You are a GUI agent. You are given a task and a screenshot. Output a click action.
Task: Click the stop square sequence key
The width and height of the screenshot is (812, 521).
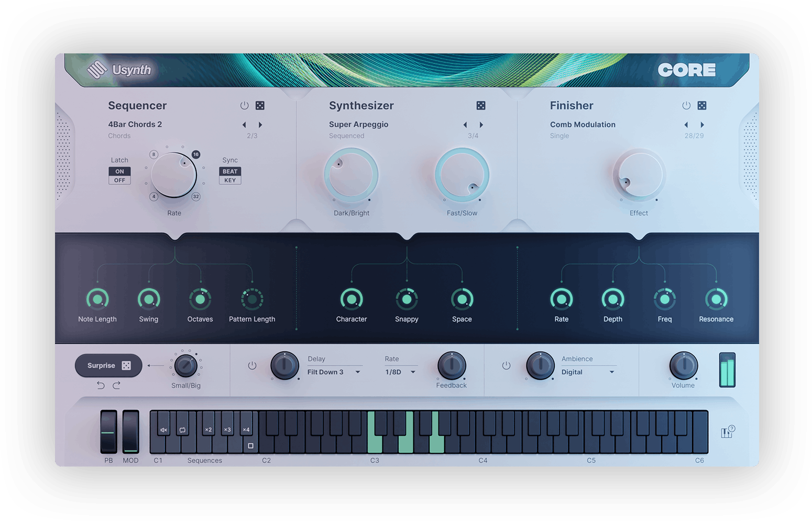point(250,446)
